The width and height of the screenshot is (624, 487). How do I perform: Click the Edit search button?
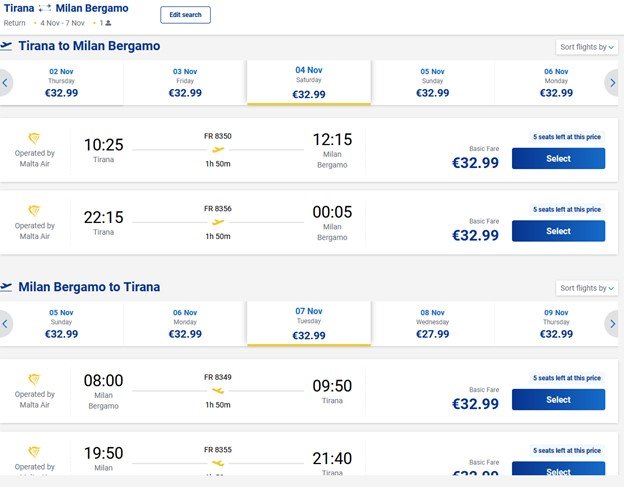pyautogui.click(x=185, y=15)
